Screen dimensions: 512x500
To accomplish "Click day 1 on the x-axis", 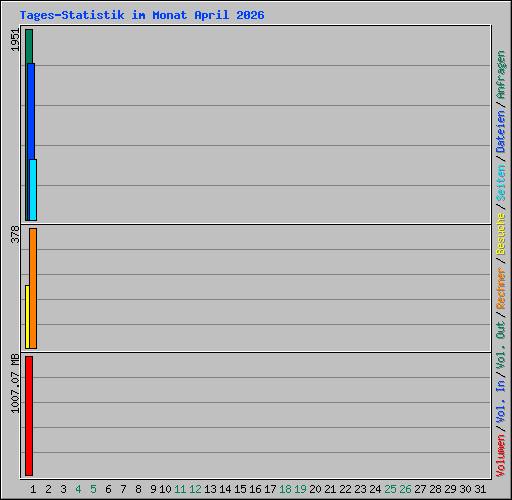I will [x=33, y=489].
